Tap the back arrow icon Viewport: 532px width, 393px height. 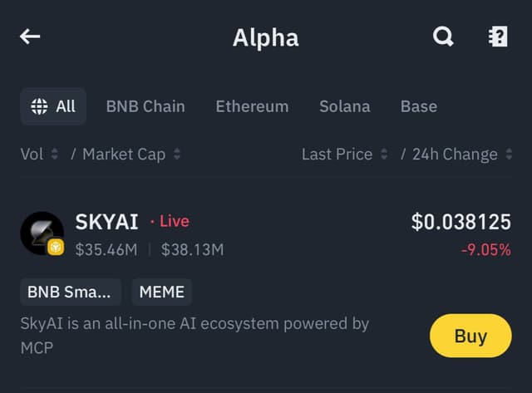(x=30, y=37)
